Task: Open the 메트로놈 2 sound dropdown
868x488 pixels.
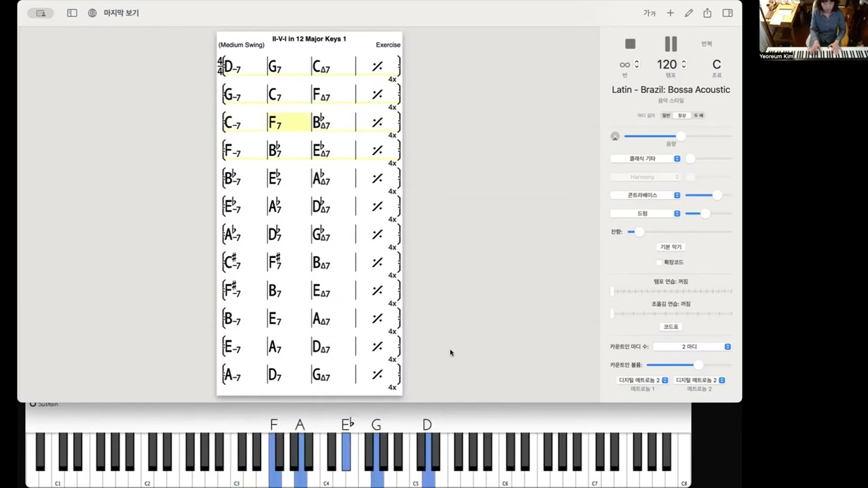Action: tap(700, 380)
